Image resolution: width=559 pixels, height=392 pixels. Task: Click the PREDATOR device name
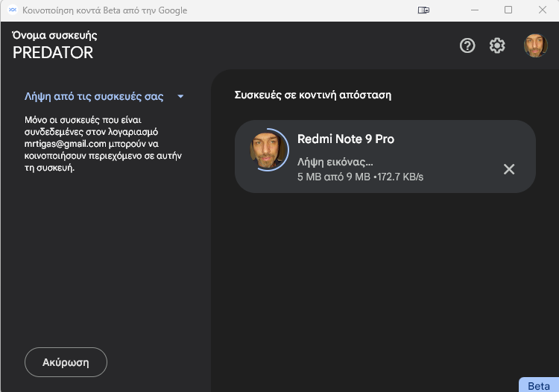click(x=53, y=53)
